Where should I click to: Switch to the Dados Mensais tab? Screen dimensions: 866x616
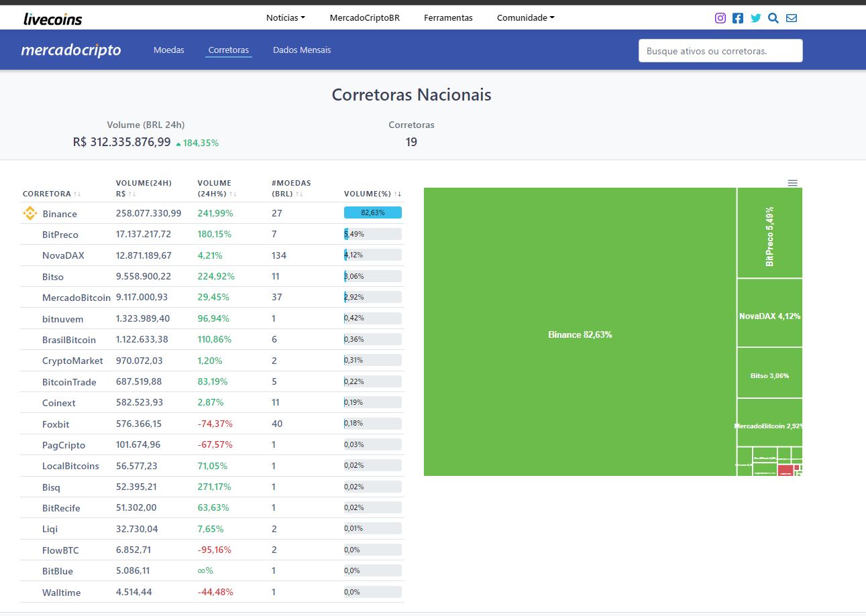302,50
